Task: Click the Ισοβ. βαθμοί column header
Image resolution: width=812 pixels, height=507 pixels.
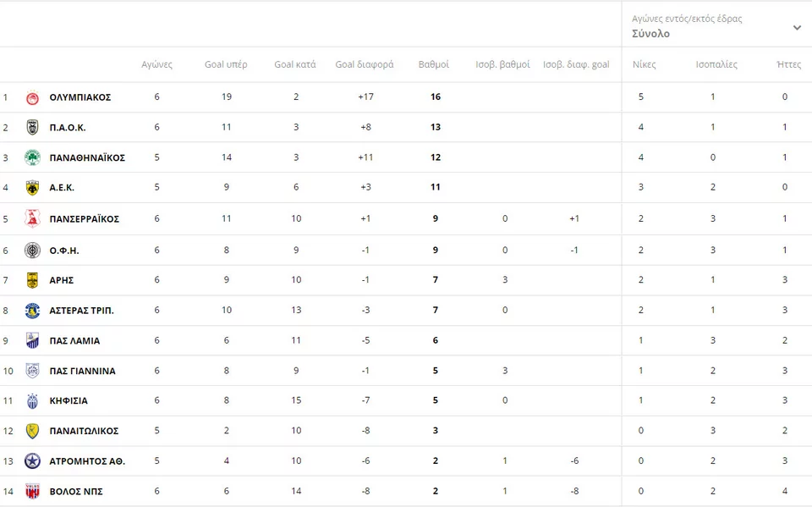Action: (x=502, y=64)
